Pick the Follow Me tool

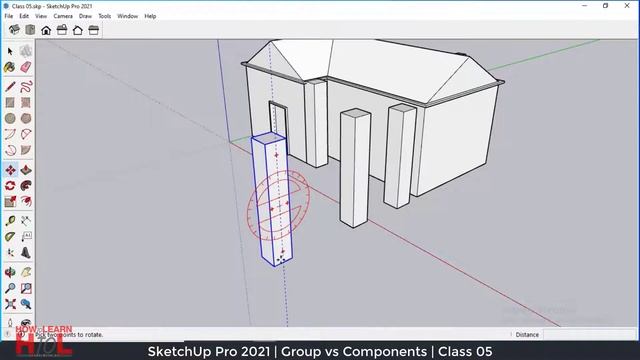26,186
